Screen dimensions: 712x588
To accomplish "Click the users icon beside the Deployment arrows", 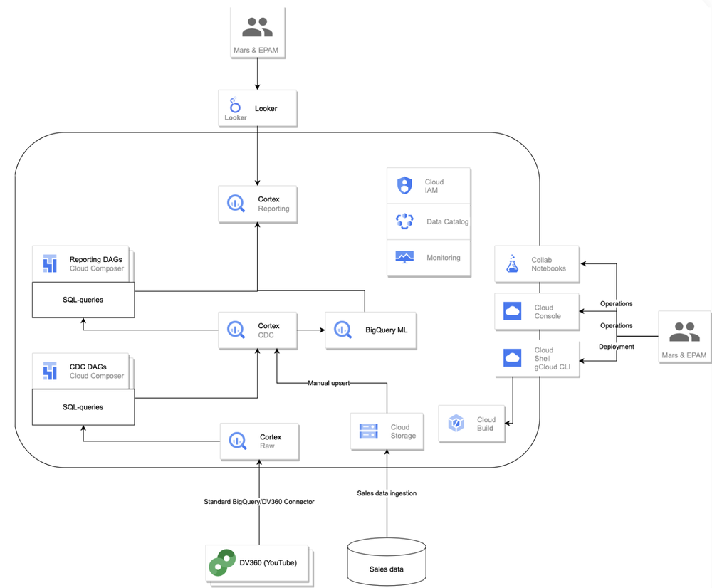I will 684,332.
